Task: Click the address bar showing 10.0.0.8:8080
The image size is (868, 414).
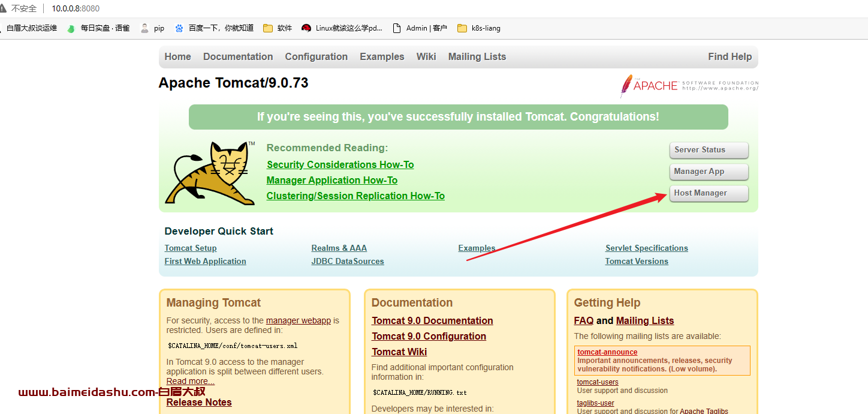Action: pyautogui.click(x=76, y=8)
